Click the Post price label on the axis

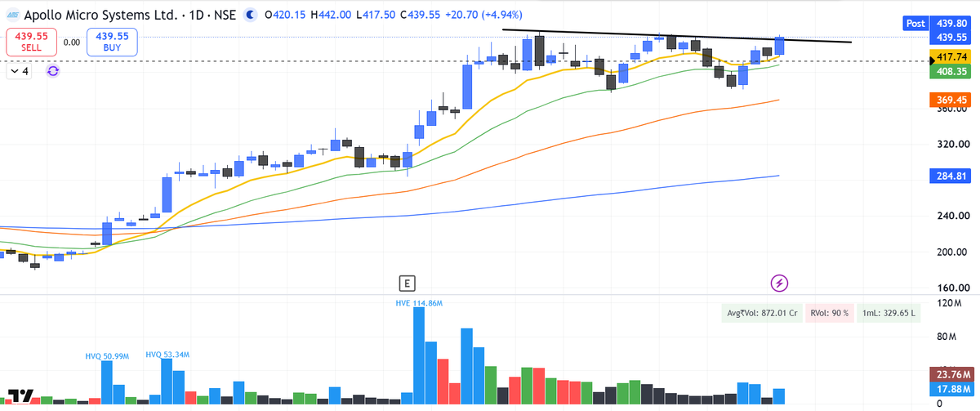pyautogui.click(x=915, y=24)
